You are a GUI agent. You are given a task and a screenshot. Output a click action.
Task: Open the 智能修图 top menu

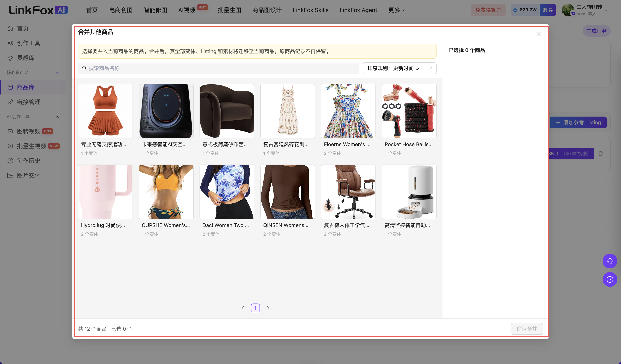point(155,10)
